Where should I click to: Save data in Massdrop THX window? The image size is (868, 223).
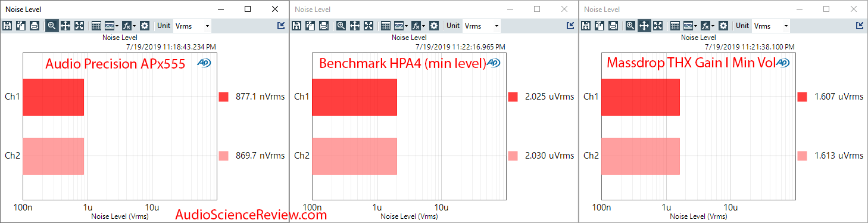(586, 26)
